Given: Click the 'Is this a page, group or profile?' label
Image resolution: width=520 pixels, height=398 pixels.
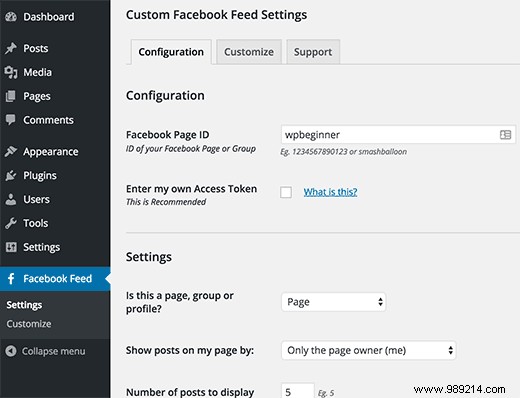Looking at the screenshot, I should 180,302.
